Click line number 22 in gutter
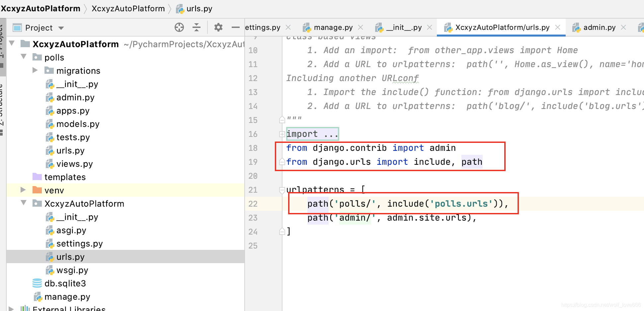Viewport: 644px width, 311px height. tap(253, 204)
